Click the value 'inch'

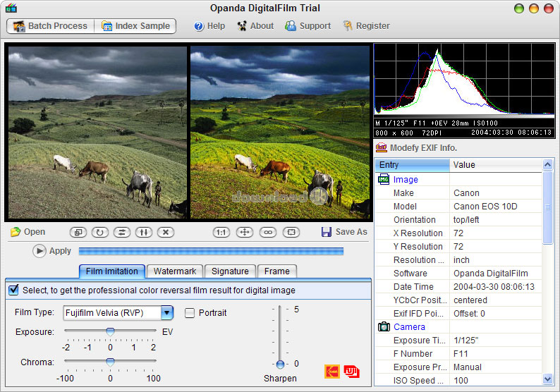click(461, 260)
